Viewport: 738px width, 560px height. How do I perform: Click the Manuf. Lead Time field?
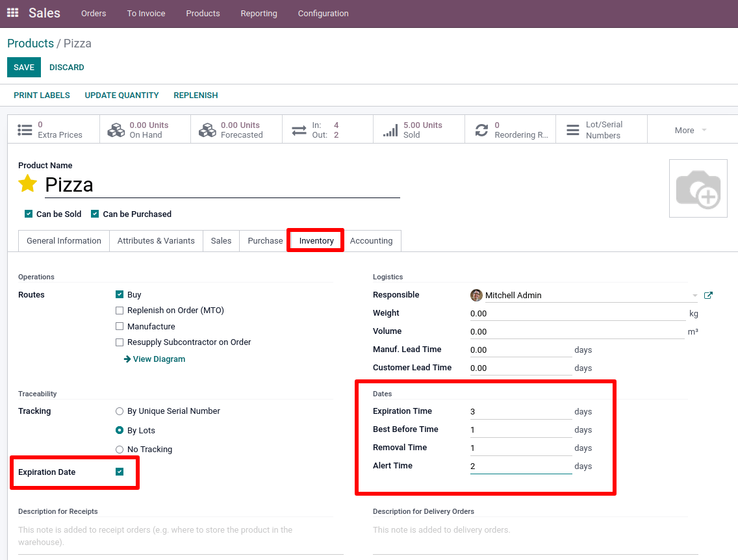pos(521,350)
